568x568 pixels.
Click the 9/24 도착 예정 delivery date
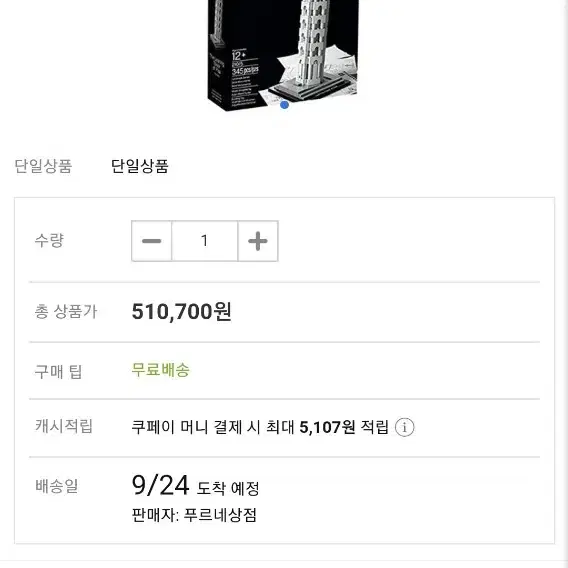click(196, 485)
